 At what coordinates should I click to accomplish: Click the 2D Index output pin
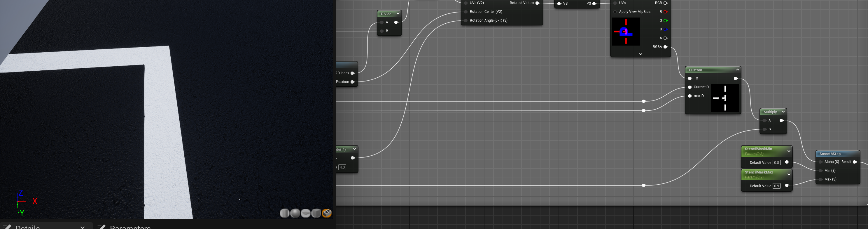(x=353, y=73)
